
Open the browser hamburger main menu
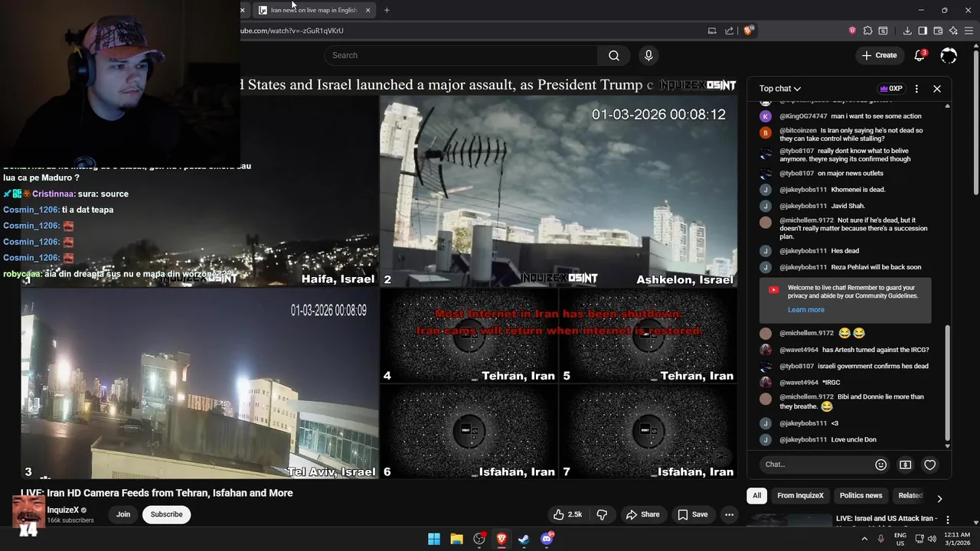(969, 31)
